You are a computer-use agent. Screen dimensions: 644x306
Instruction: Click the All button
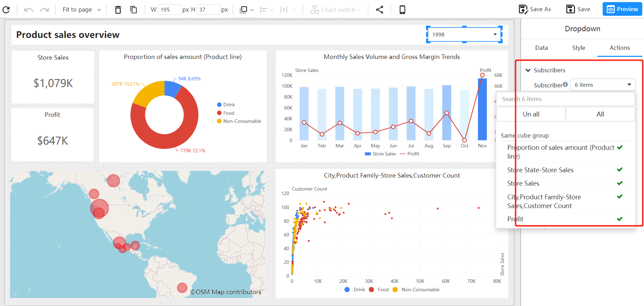click(x=600, y=114)
